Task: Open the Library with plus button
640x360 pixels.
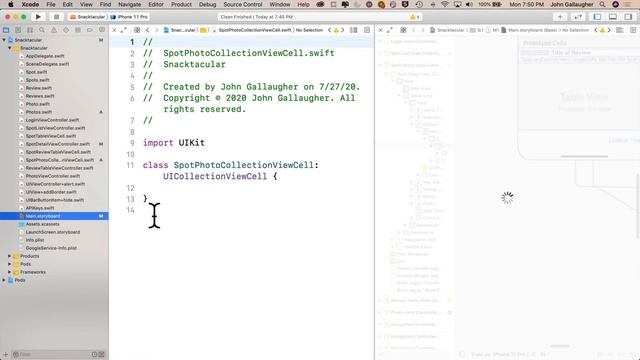Action: tap(560, 17)
